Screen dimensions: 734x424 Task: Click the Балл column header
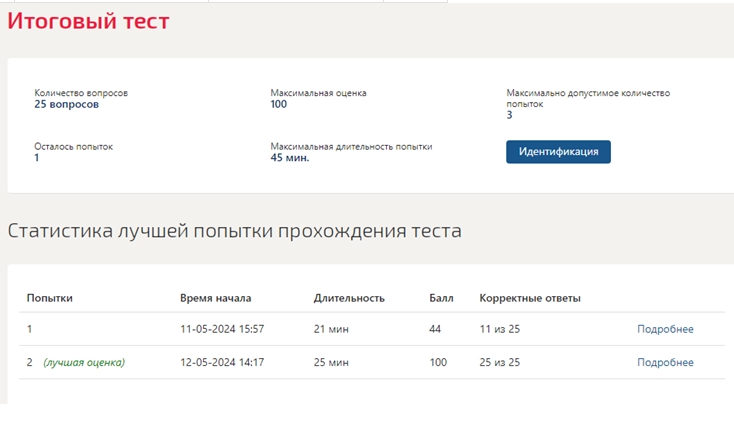[441, 298]
